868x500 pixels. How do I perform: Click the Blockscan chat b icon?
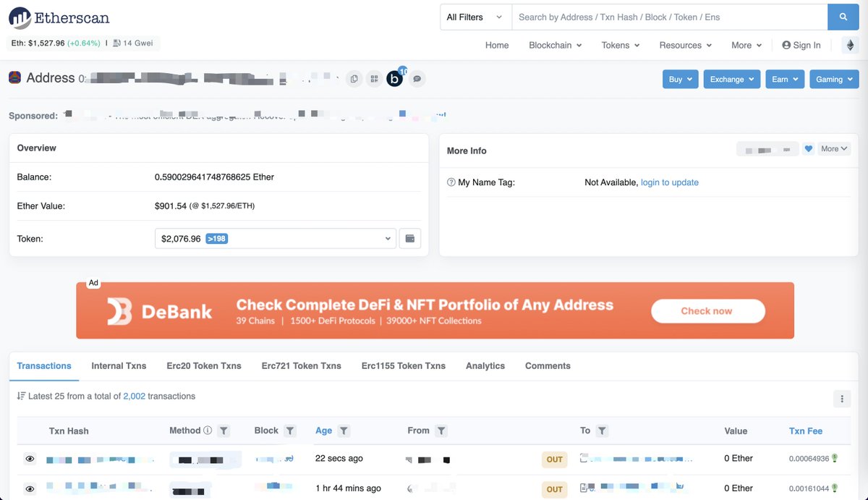395,79
